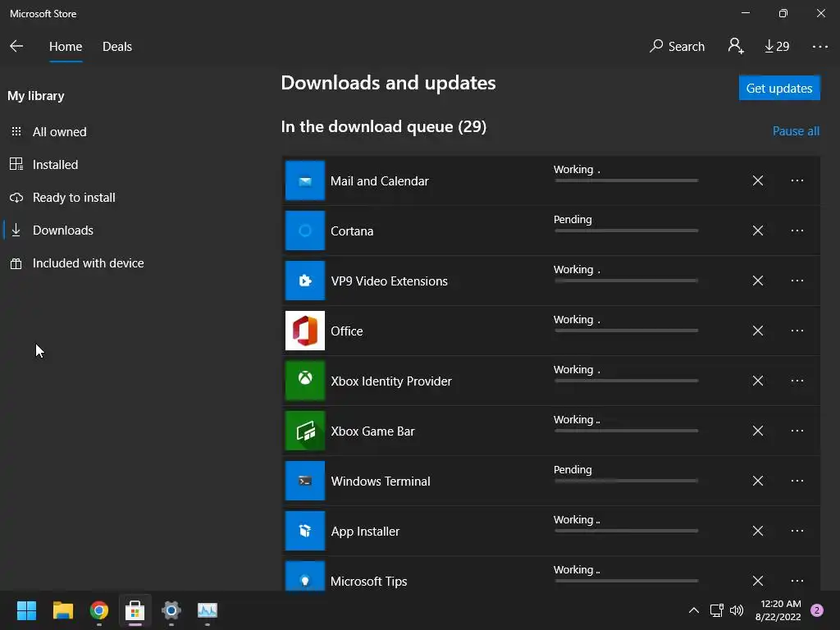This screenshot has height=630, width=840.
Task: Show hidden system tray icons
Action: (694, 610)
